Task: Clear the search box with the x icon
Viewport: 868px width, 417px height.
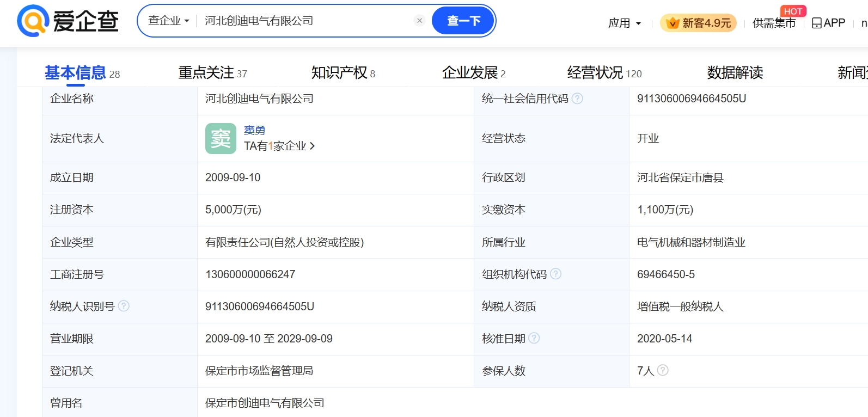Action: click(x=419, y=21)
